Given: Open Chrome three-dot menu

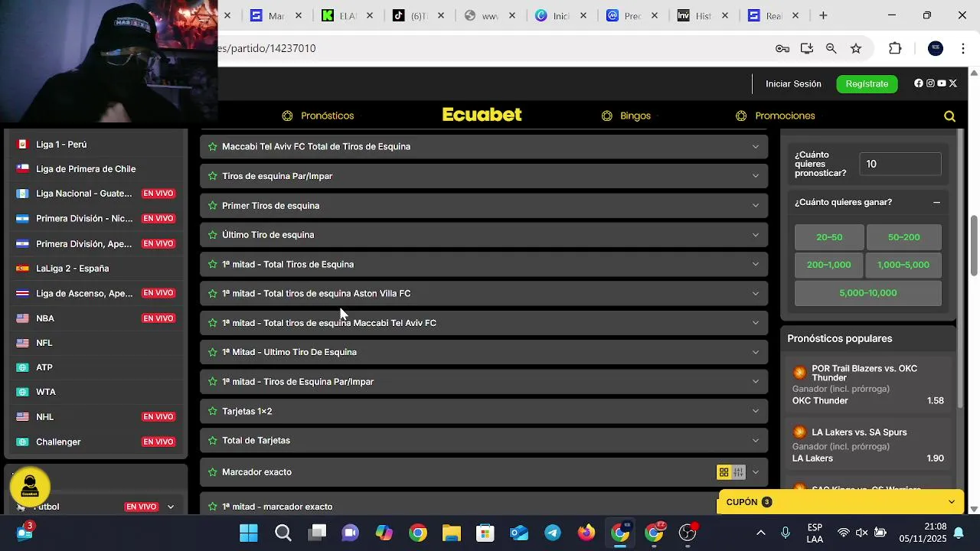Looking at the screenshot, I should pyautogui.click(x=963, y=48).
